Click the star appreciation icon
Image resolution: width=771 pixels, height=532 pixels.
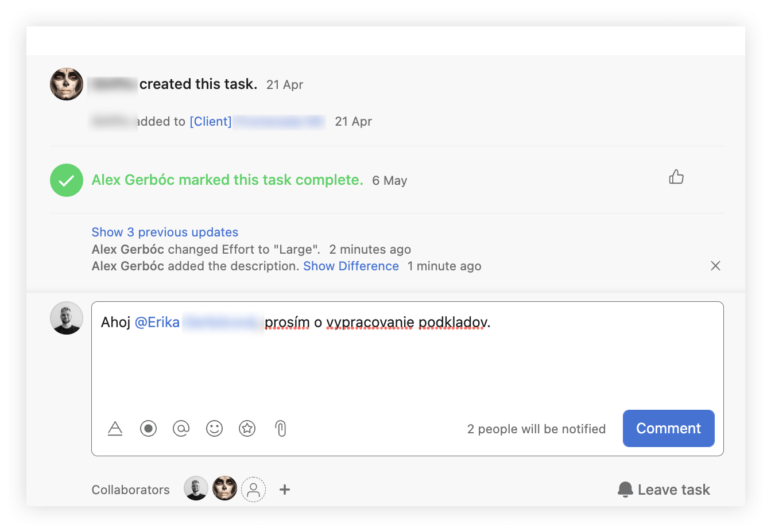[247, 429]
